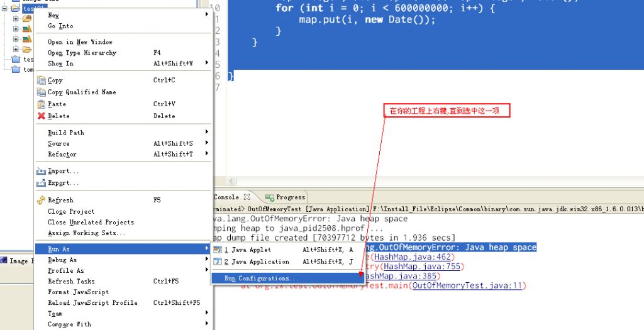Open the Team submenu arrow
The width and height of the screenshot is (644, 330).
click(x=206, y=313)
